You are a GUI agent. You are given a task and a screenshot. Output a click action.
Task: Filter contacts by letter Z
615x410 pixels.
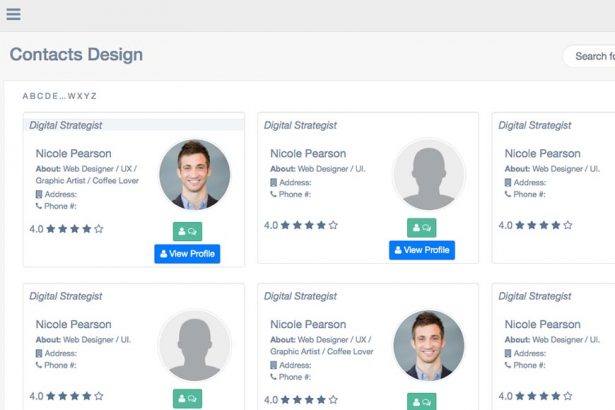(94, 96)
